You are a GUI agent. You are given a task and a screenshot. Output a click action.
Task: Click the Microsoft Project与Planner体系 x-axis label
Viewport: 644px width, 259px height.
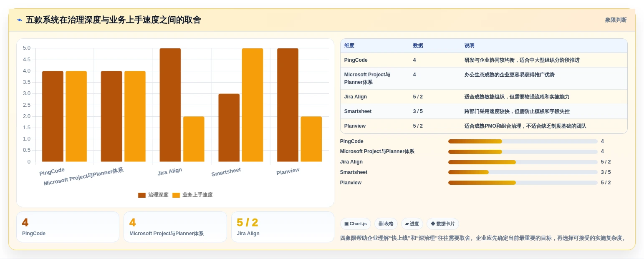point(84,177)
